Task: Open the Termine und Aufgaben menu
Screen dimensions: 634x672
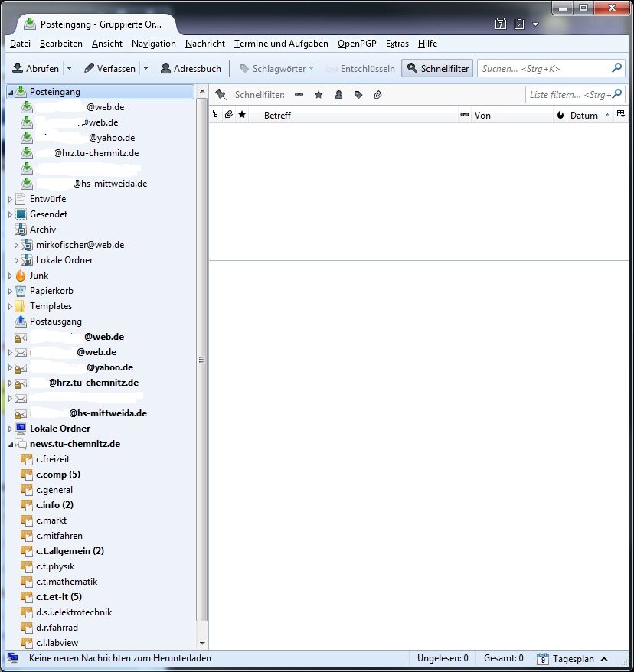Action: point(281,44)
